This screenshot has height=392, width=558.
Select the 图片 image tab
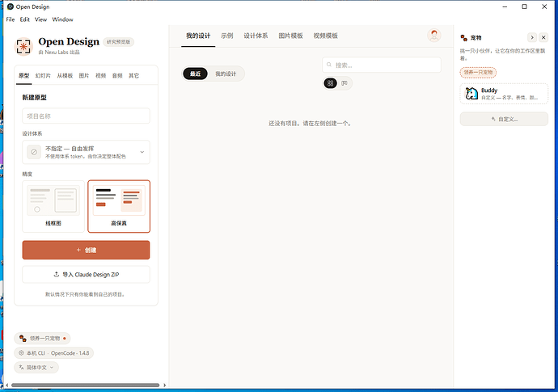(x=84, y=75)
